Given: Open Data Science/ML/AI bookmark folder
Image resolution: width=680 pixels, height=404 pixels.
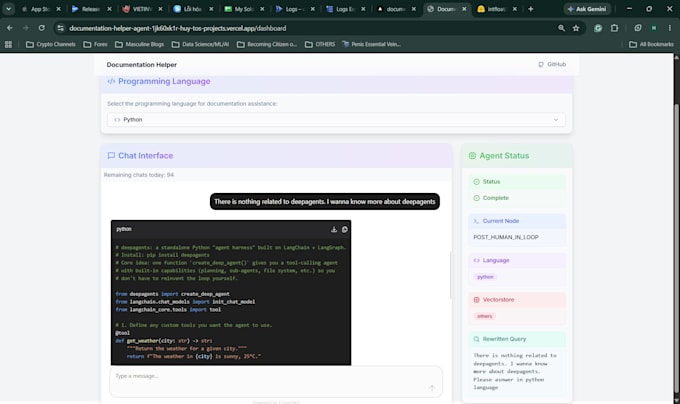Looking at the screenshot, I should 200,44.
